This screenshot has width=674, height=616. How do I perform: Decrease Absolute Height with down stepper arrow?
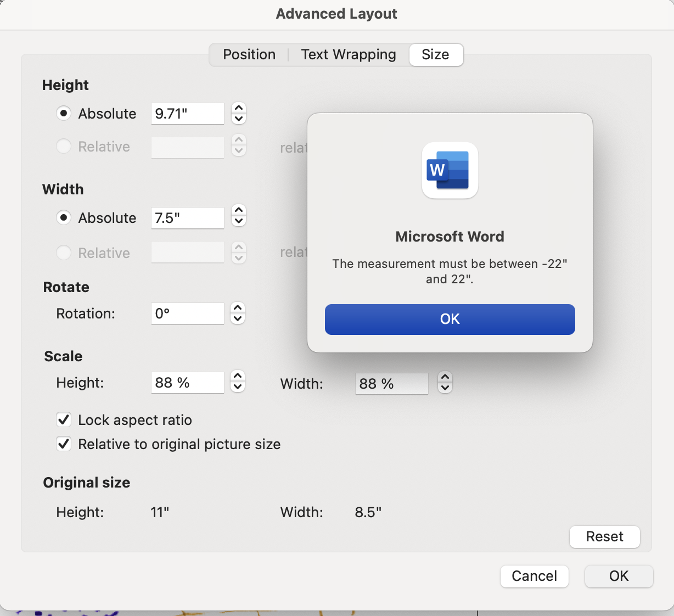[239, 119]
